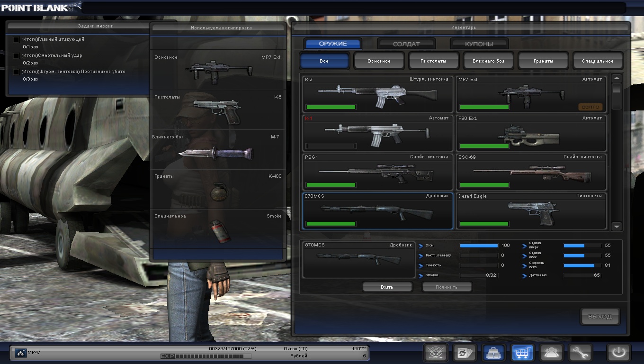Select the 'Все' weapon filter
The width and height of the screenshot is (644, 364).
324,61
